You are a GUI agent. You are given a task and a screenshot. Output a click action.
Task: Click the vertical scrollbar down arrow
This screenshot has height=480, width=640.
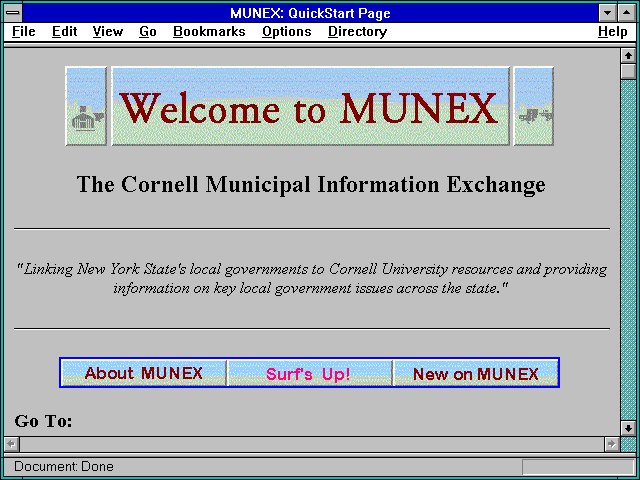tap(628, 428)
